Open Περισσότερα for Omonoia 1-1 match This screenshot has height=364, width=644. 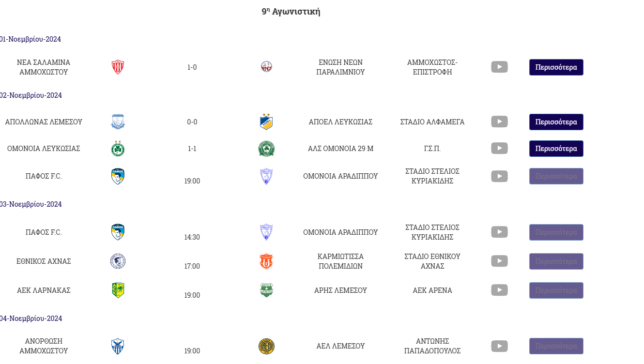(556, 149)
